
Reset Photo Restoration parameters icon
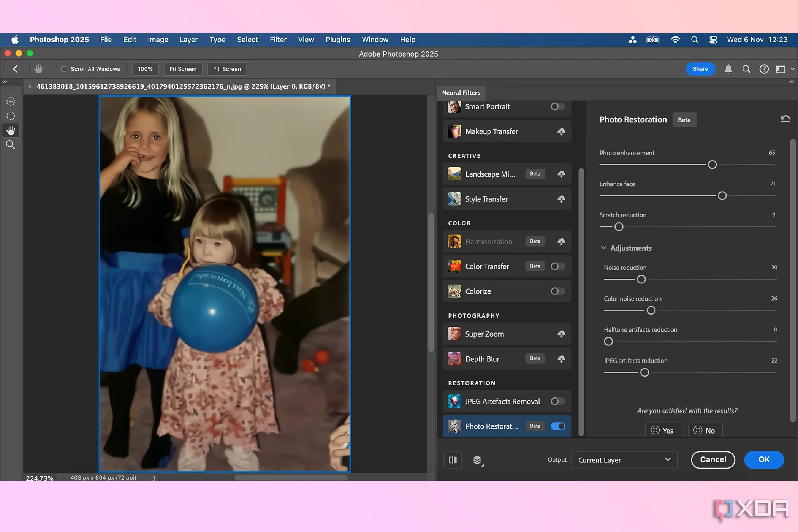pos(785,119)
